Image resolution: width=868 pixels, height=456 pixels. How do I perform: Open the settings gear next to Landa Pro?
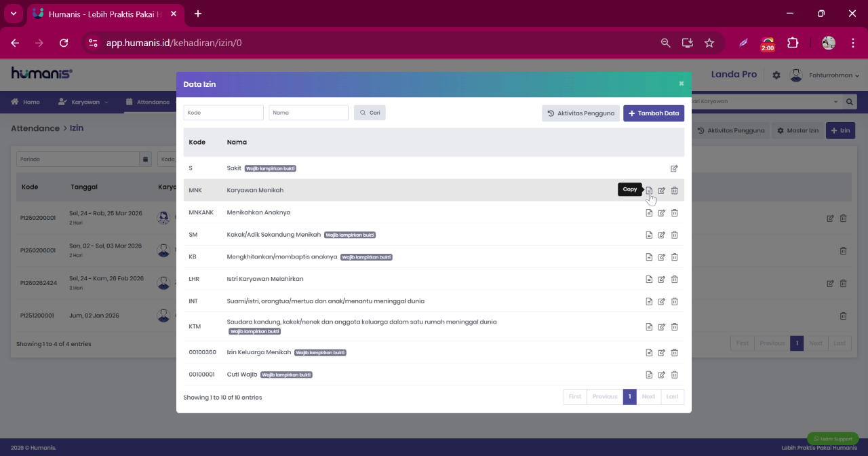pyautogui.click(x=776, y=75)
